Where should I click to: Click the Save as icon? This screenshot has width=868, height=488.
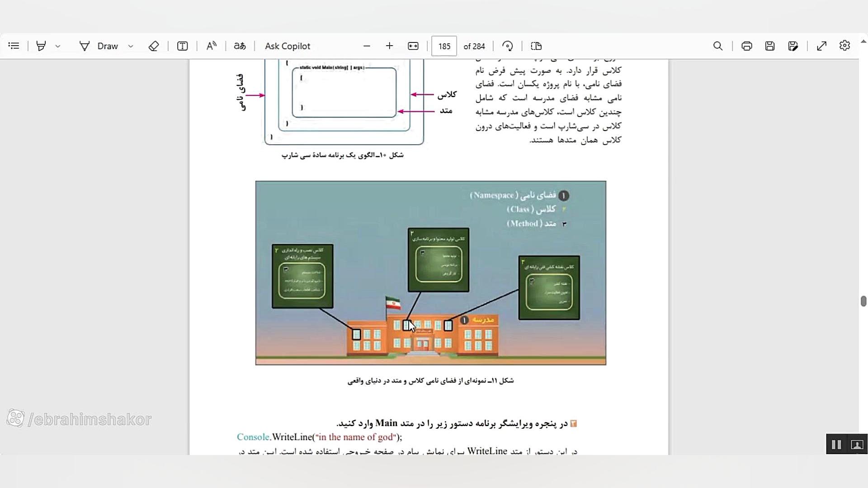click(793, 46)
